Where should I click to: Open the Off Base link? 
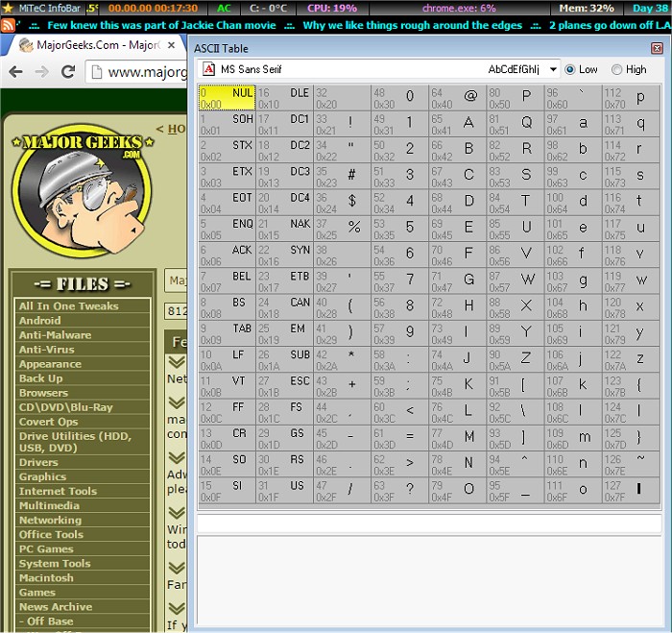[x=46, y=621]
